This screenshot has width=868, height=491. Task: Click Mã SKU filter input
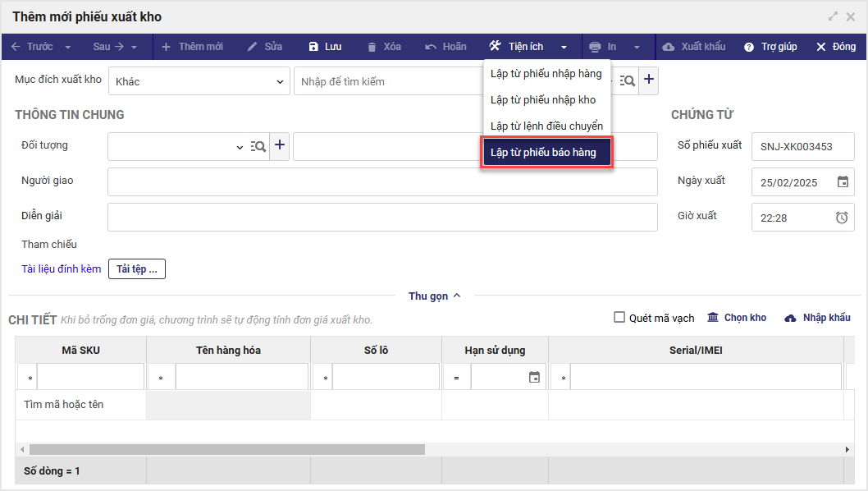tap(91, 378)
